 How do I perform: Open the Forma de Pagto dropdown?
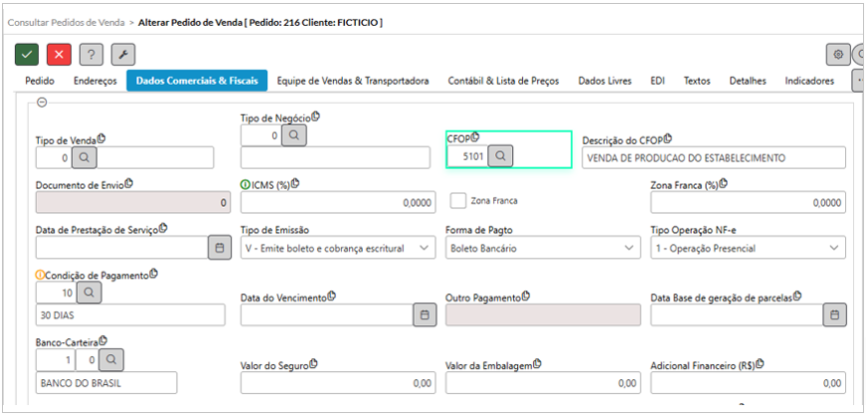point(543,248)
